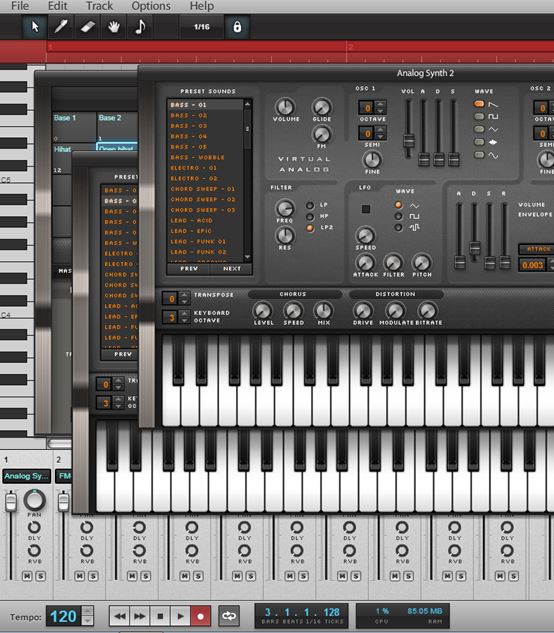
Task: Click the tempo value field 120
Action: [x=63, y=616]
